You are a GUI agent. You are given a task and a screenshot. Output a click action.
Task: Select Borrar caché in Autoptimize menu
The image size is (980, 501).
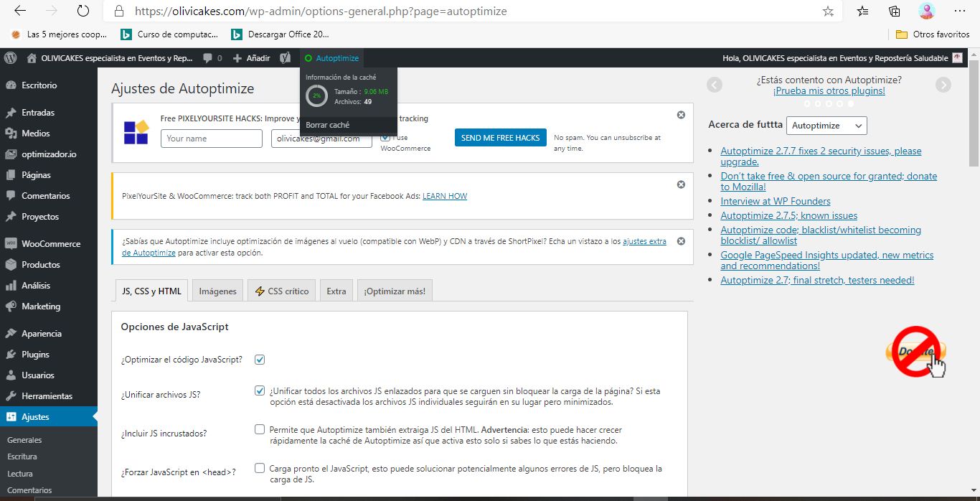(x=328, y=125)
